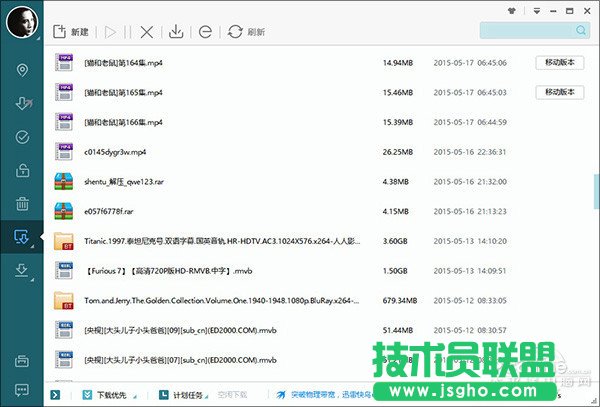Select the c0145dygr3w.mp4 file name
This screenshot has width=600, height=407.
115,152
